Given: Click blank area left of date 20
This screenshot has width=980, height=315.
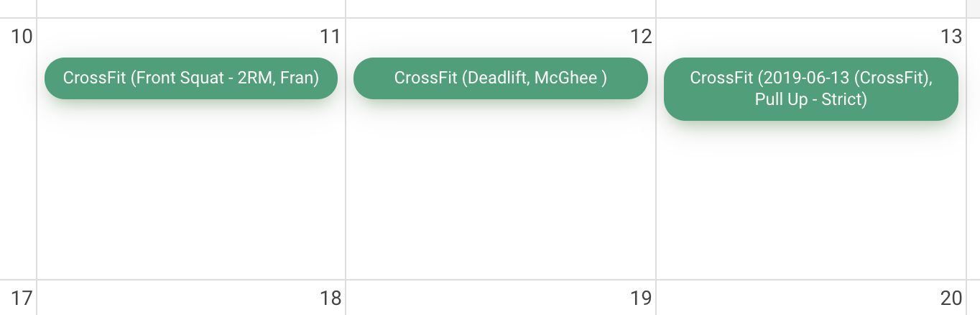Looking at the screenshot, I should [x=805, y=298].
